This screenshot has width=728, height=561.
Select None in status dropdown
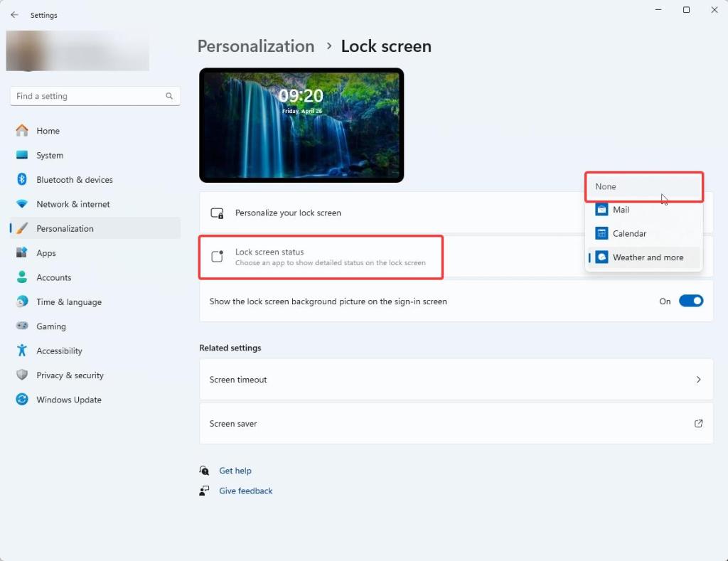pos(644,187)
